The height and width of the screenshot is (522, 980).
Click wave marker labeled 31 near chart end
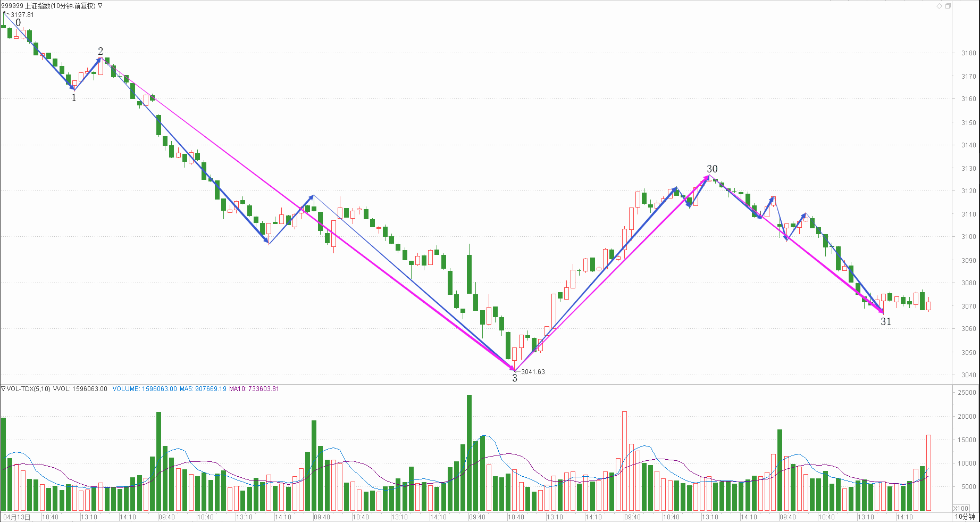tap(885, 321)
